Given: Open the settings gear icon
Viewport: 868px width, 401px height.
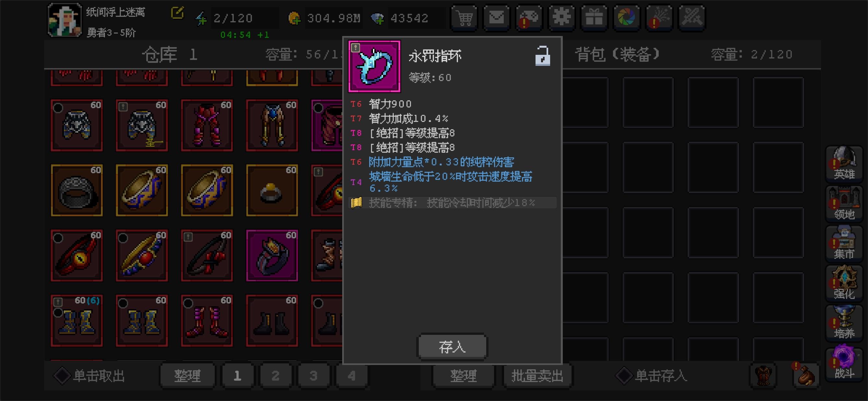Looking at the screenshot, I should (x=561, y=18).
